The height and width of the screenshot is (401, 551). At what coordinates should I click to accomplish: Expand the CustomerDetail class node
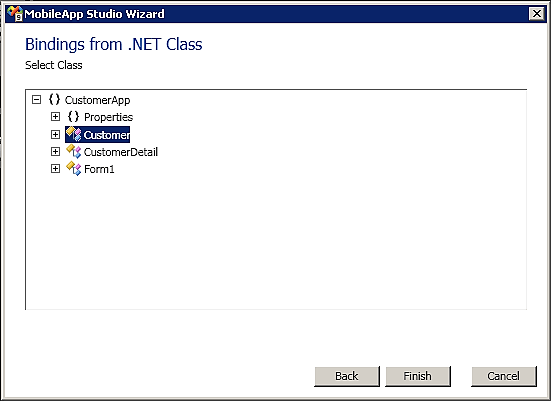coord(55,151)
